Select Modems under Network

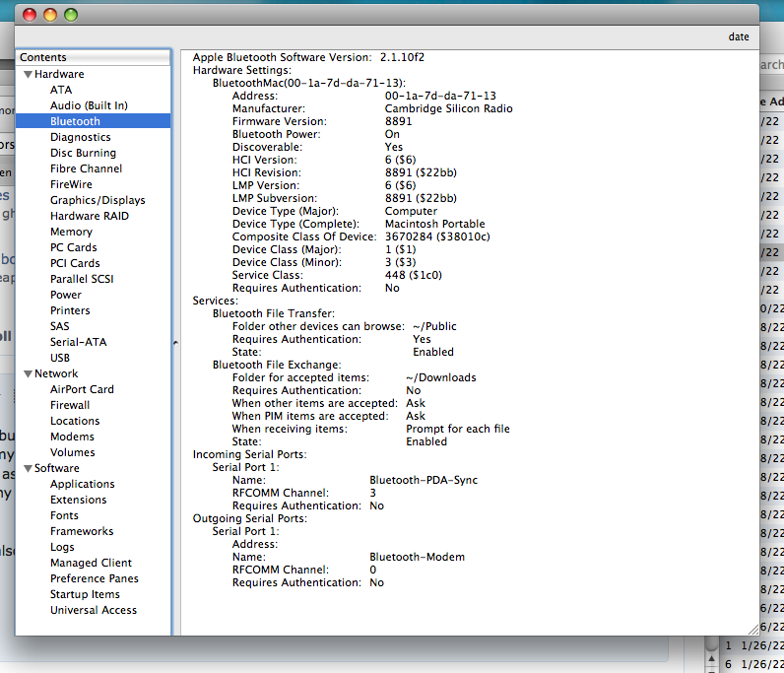tap(72, 437)
